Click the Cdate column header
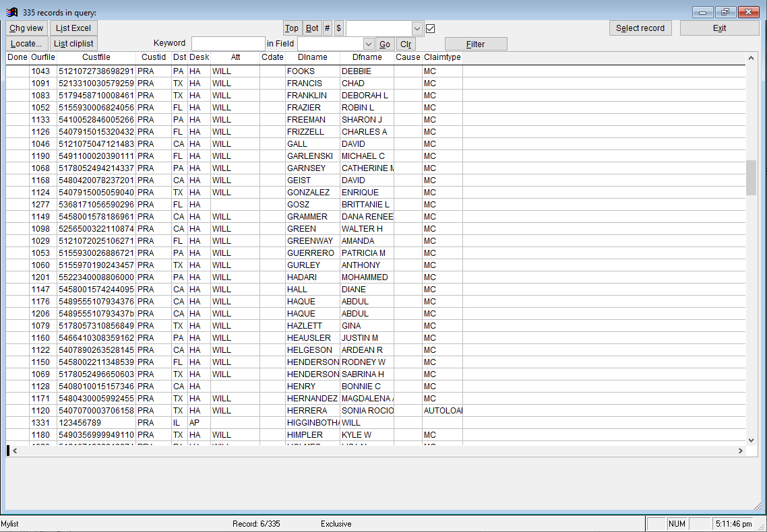The image size is (767, 532). (x=272, y=57)
